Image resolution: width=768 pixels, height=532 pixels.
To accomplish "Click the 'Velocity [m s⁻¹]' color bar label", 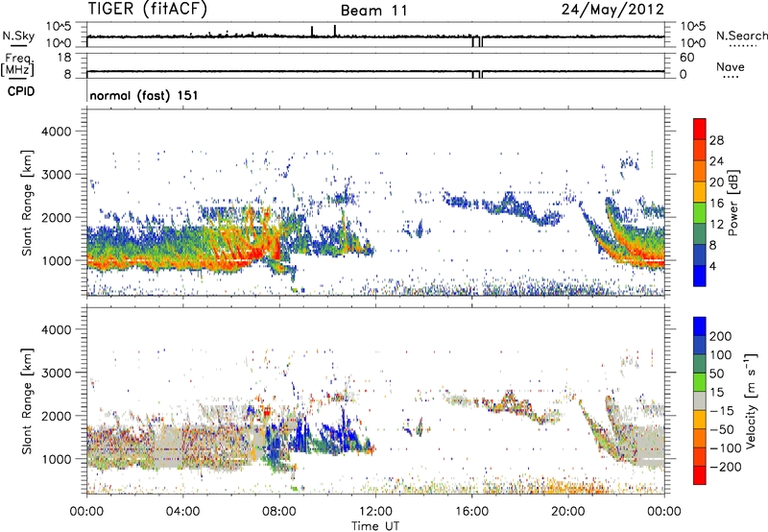I will pyautogui.click(x=751, y=400).
